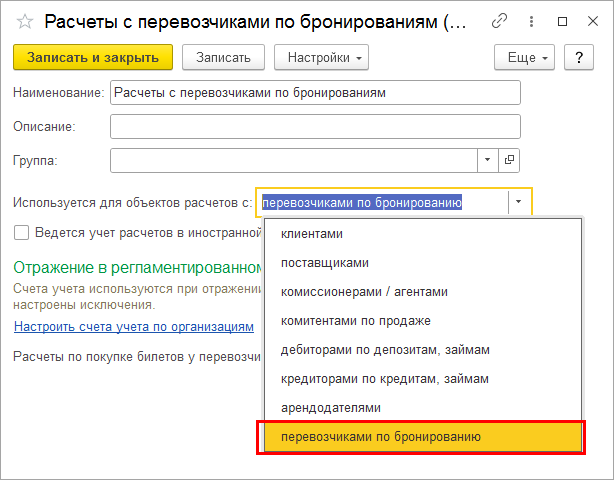The width and height of the screenshot is (614, 480).
Task: Pick комиссионерами / агентами entry
Action: tap(364, 292)
